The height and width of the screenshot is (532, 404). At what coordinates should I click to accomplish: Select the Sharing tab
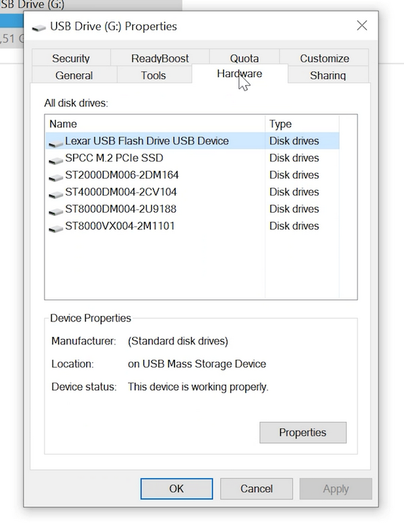click(x=327, y=75)
